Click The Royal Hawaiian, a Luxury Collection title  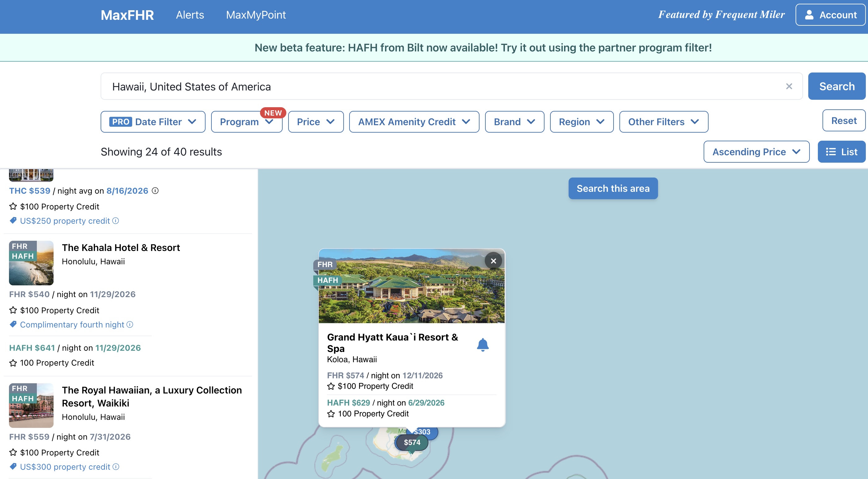[152, 396]
